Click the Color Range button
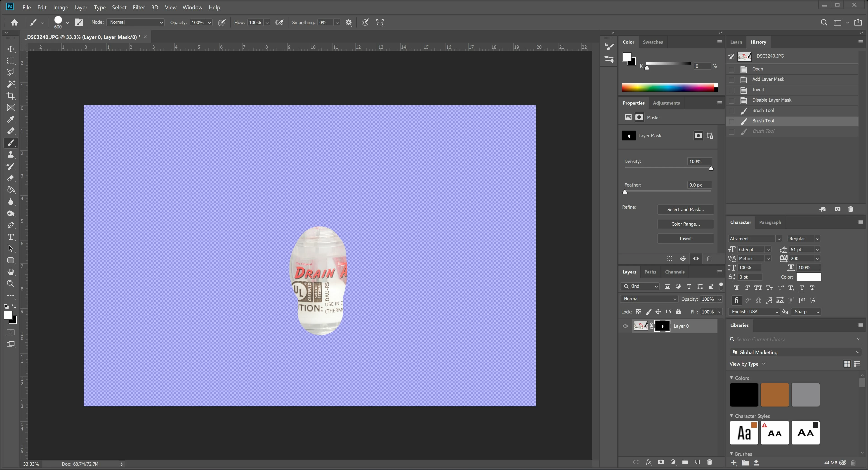 pyautogui.click(x=685, y=224)
